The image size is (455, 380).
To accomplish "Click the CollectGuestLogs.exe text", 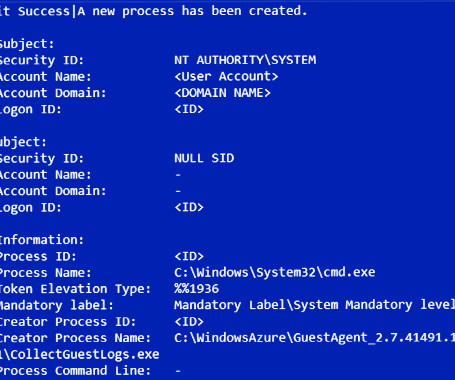I will point(85,354).
